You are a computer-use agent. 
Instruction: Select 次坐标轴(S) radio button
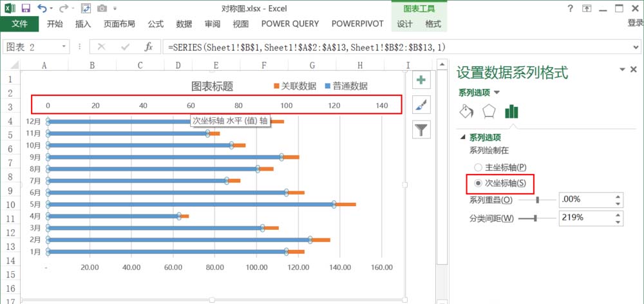click(x=478, y=184)
